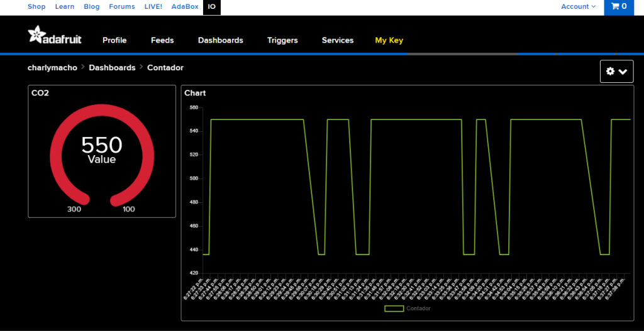Open the Dashboards menu
Viewport: 644px width, 331px height.
click(220, 40)
